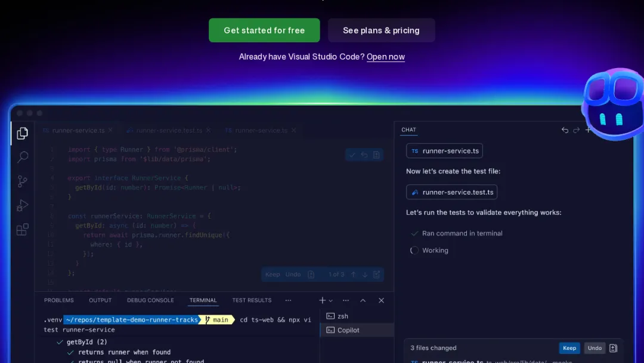644x363 pixels.
Task: Click Get started for free button
Action: (264, 30)
